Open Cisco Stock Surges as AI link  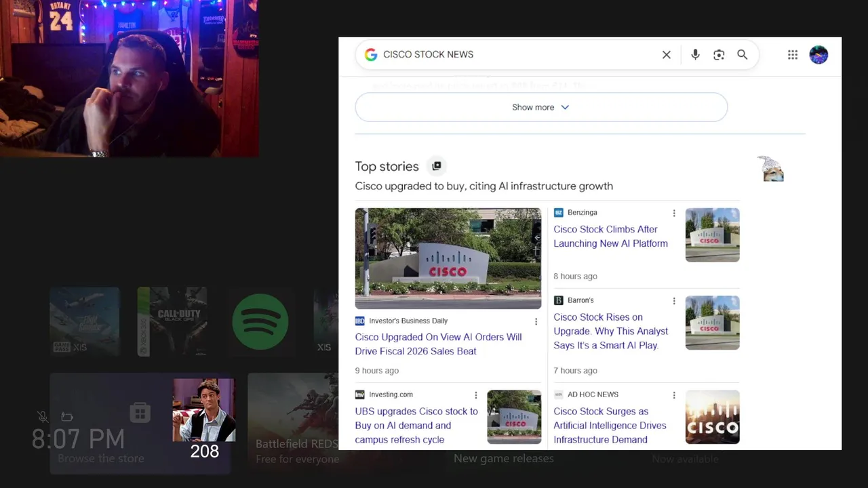610,426
